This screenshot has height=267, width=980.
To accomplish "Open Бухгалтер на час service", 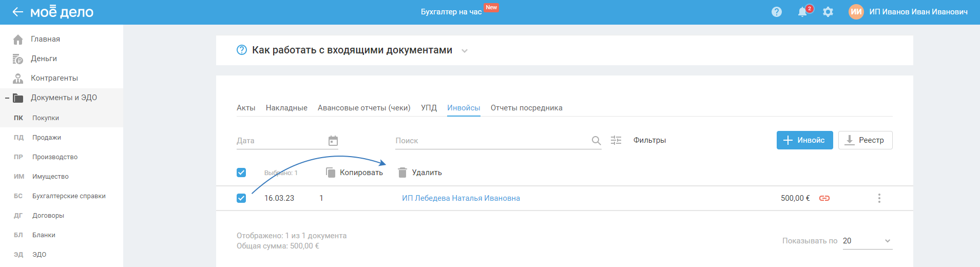I will coord(451,12).
